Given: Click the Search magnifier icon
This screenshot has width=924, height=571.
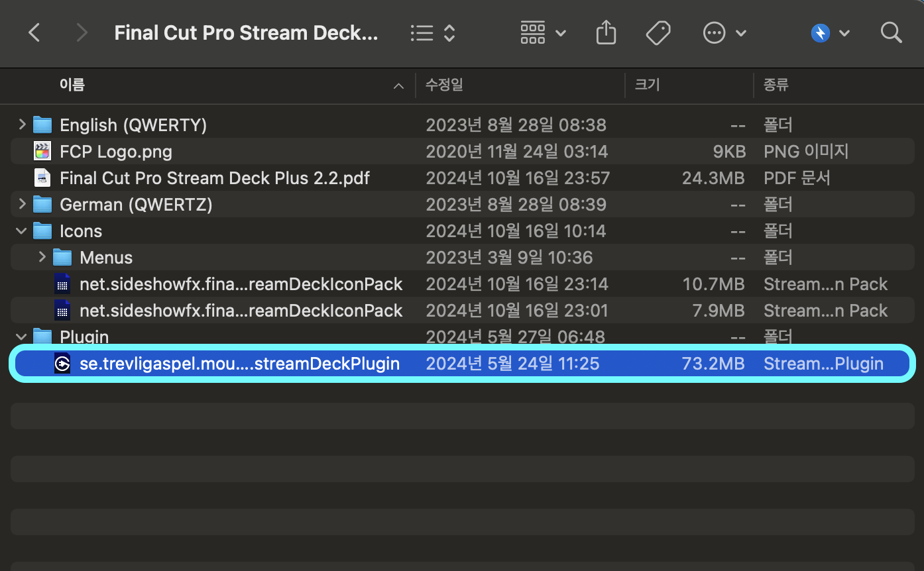Looking at the screenshot, I should [x=892, y=32].
